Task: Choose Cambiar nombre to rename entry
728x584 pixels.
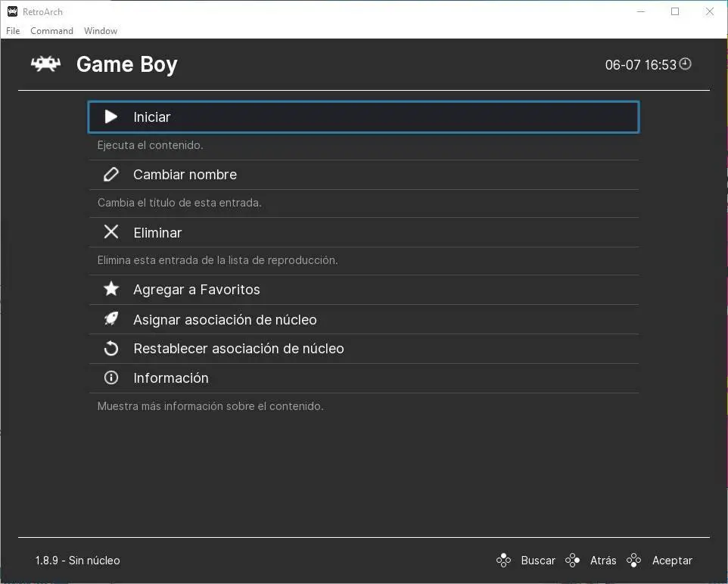Action: [364, 175]
